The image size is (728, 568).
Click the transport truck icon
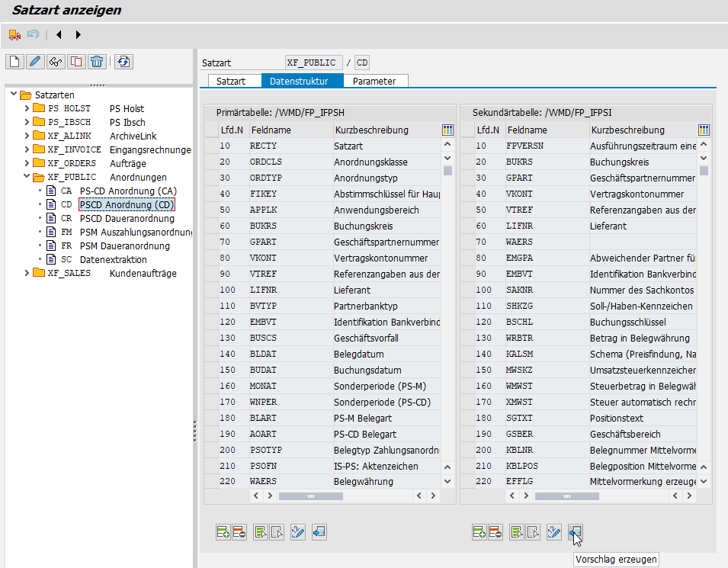click(14, 34)
